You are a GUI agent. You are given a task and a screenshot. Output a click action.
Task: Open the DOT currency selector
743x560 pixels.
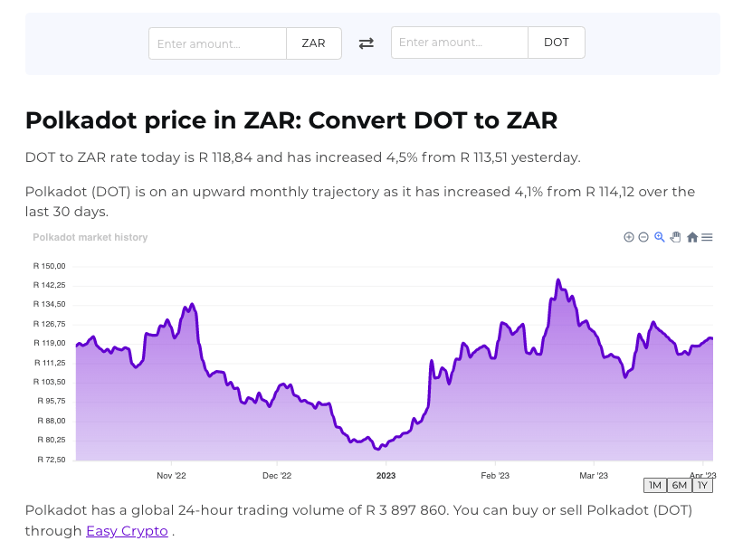pyautogui.click(x=556, y=42)
